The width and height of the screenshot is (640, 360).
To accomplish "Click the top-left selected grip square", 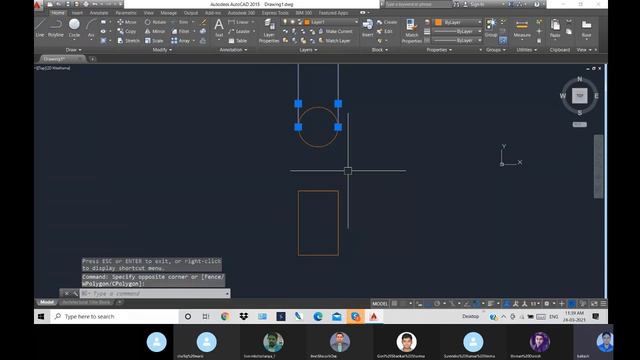I will tap(298, 104).
